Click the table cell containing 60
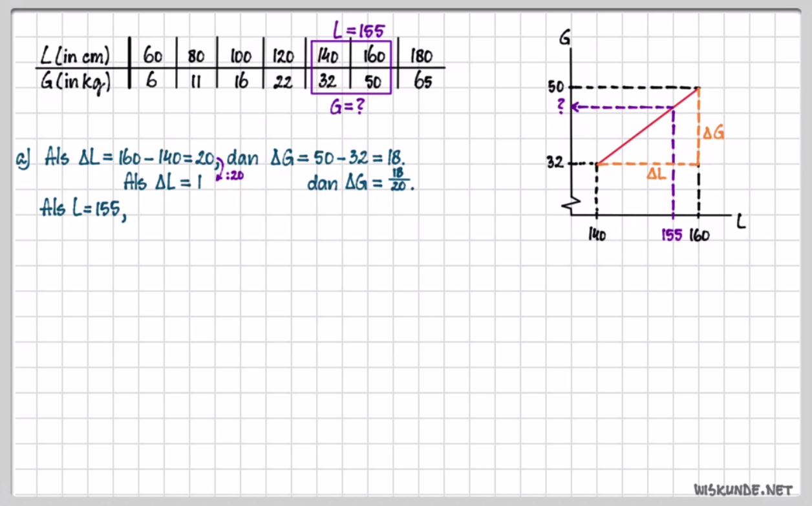This screenshot has width=812, height=506. tap(153, 56)
